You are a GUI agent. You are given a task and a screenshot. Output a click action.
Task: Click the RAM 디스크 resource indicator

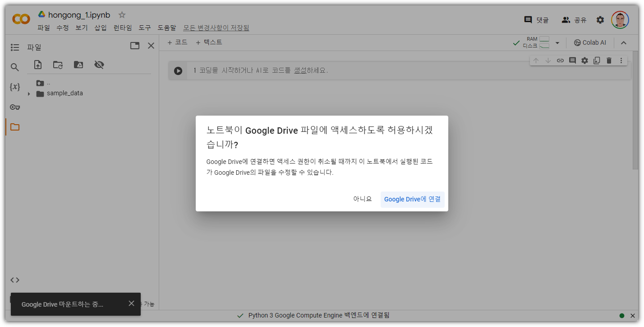[x=536, y=42]
